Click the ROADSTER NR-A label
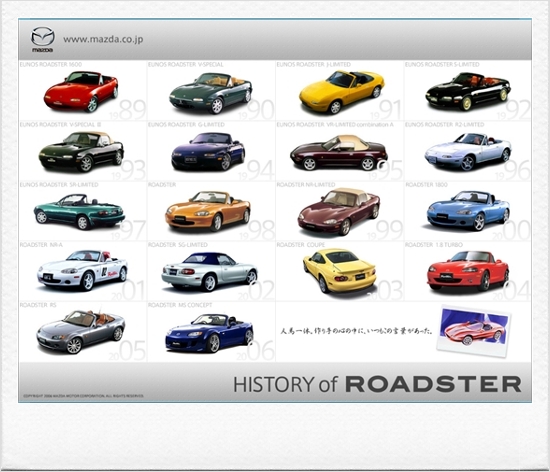 (41, 244)
